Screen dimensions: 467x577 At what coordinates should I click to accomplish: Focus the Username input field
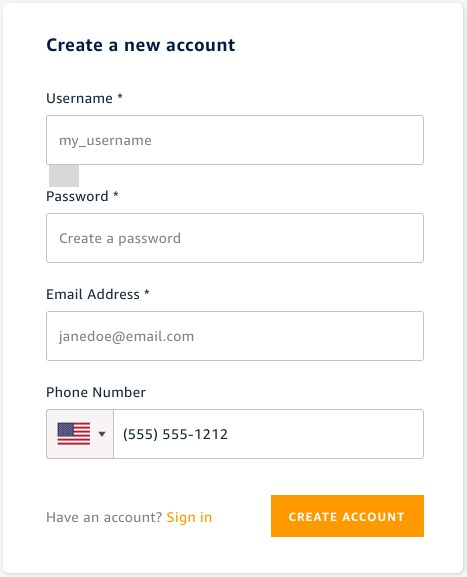click(x=235, y=140)
